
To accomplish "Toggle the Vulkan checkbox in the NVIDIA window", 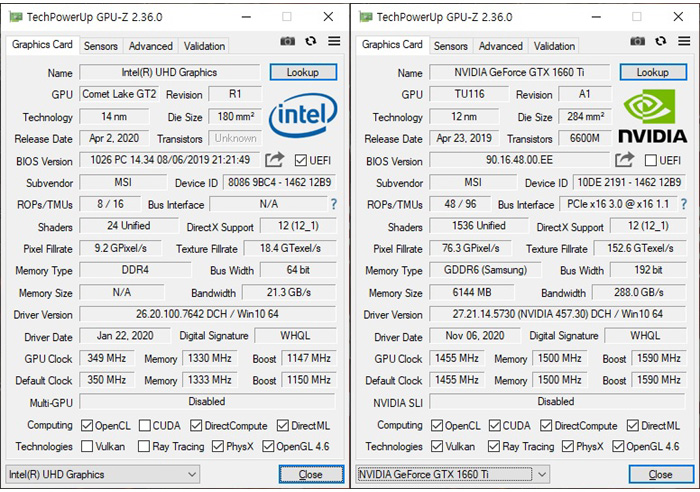I will coord(437,446).
